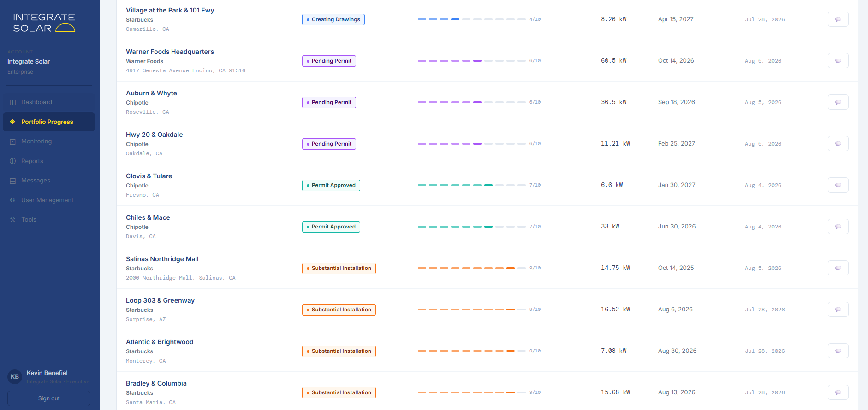
Task: Click the Jan 30, 2027 date
Action: pos(677,185)
